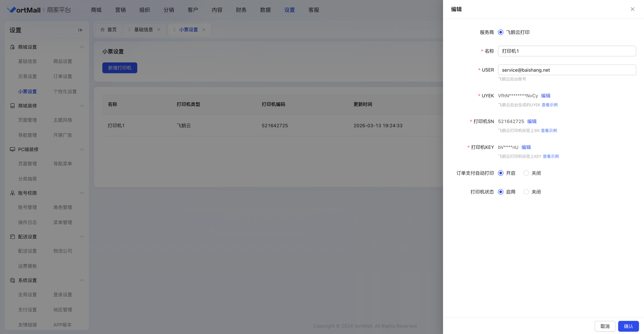Click the 账号权限 user icon in sidebar
The width and height of the screenshot is (644, 334).
pos(12,193)
